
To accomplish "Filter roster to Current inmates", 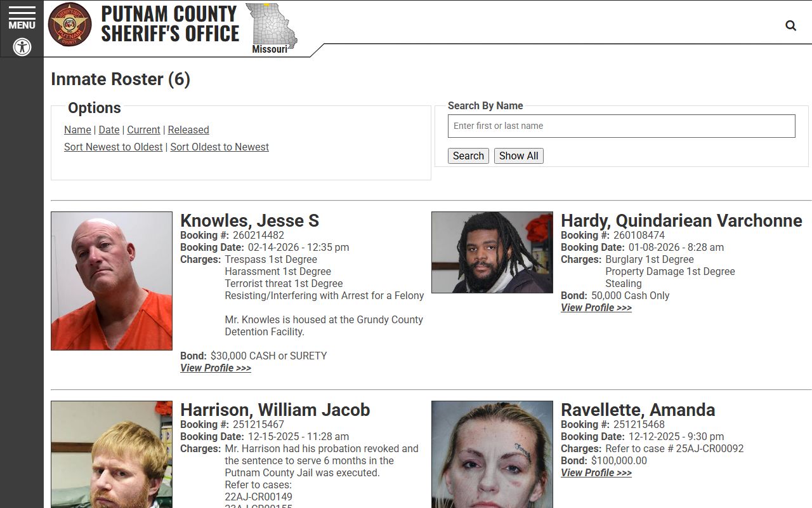I will (143, 130).
